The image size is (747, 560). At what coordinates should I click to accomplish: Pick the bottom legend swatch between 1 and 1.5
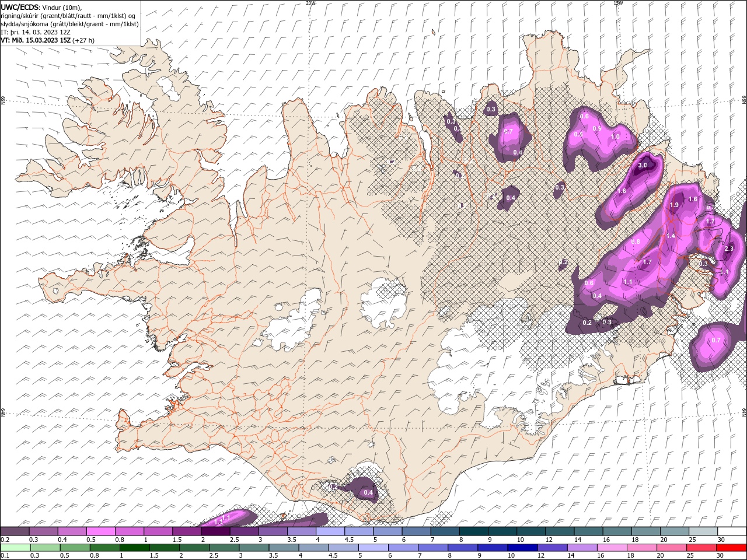pyautogui.click(x=135, y=548)
